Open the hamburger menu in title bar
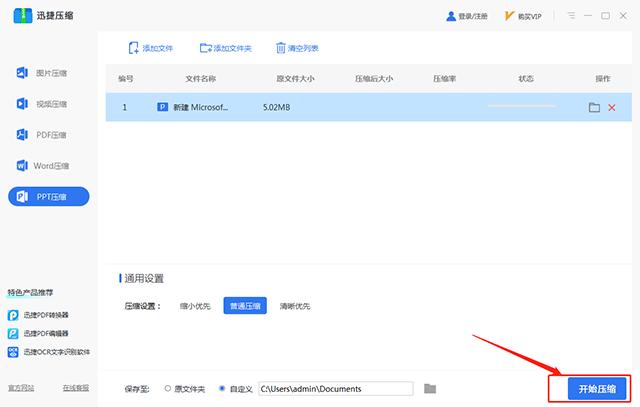This screenshot has width=640, height=407. (571, 16)
